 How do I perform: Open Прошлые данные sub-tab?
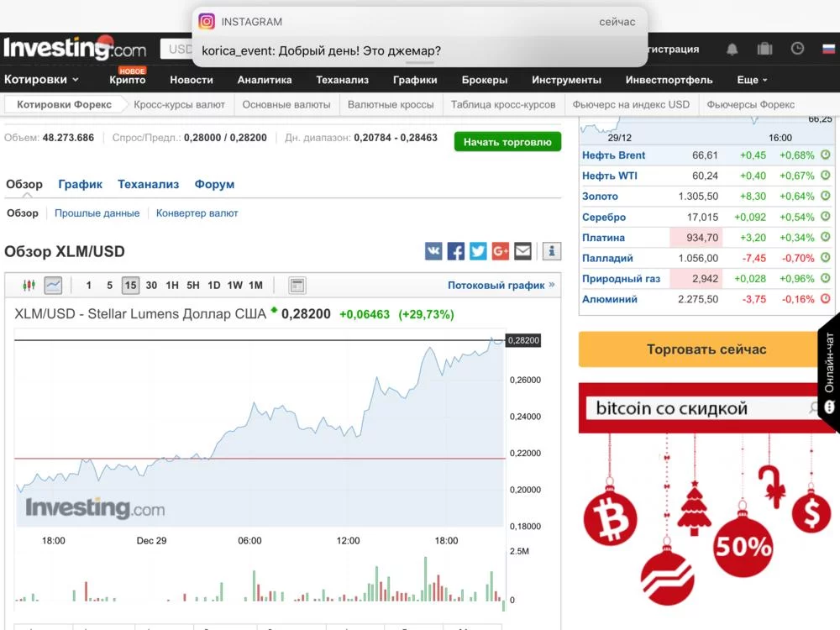(x=97, y=213)
